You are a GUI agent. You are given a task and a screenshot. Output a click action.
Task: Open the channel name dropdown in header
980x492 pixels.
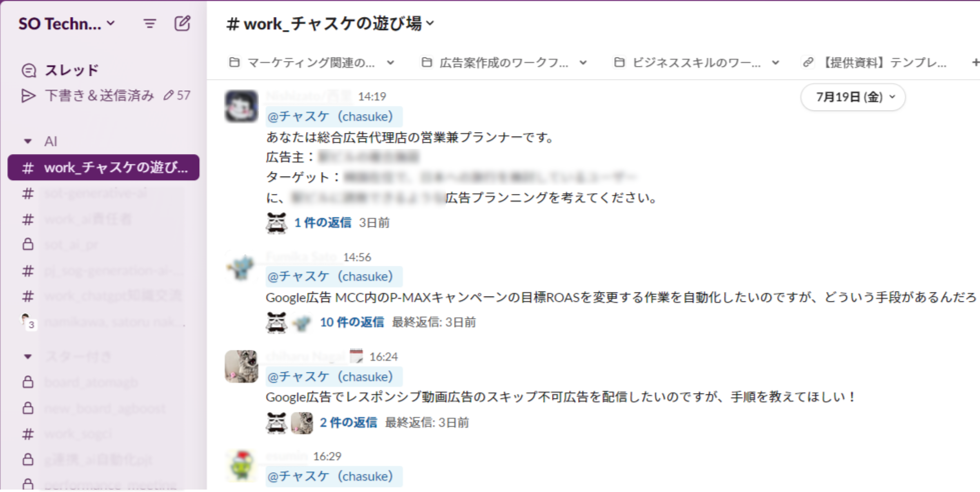coord(331,24)
